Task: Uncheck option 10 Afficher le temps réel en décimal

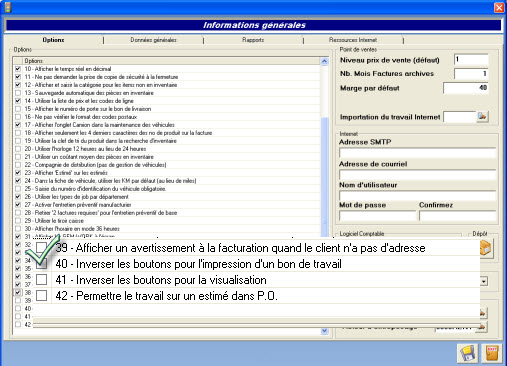Action: click(x=18, y=69)
